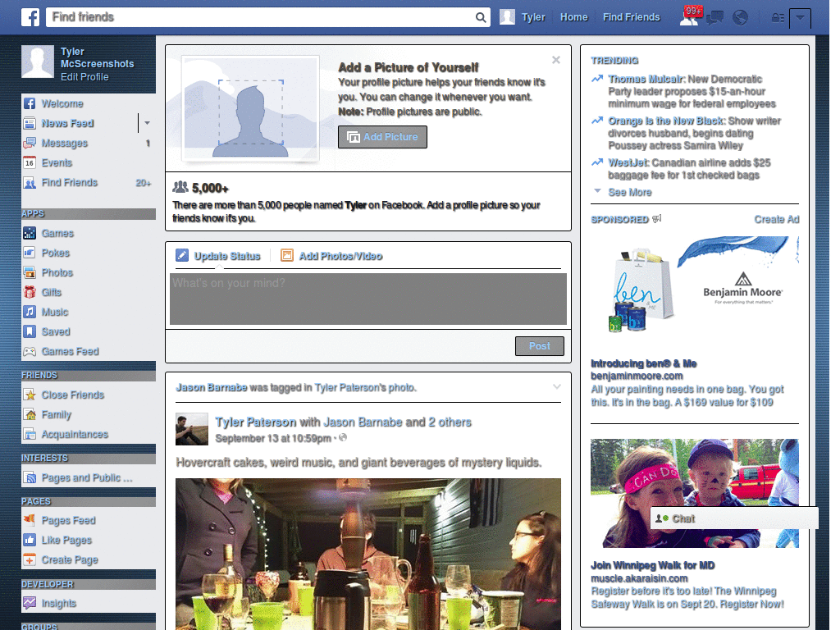Open the Family list icon
The width and height of the screenshot is (840, 630).
30,414
